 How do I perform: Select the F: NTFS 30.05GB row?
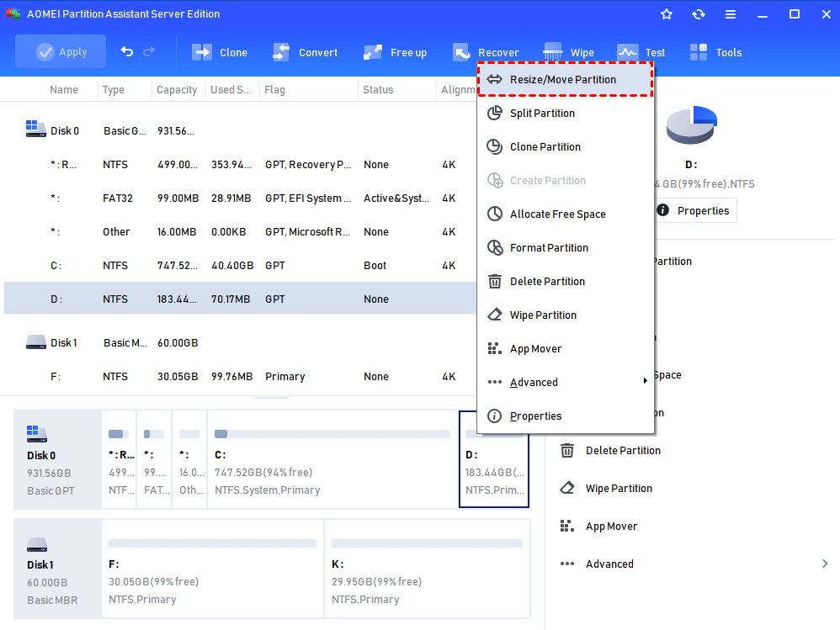click(x=240, y=376)
